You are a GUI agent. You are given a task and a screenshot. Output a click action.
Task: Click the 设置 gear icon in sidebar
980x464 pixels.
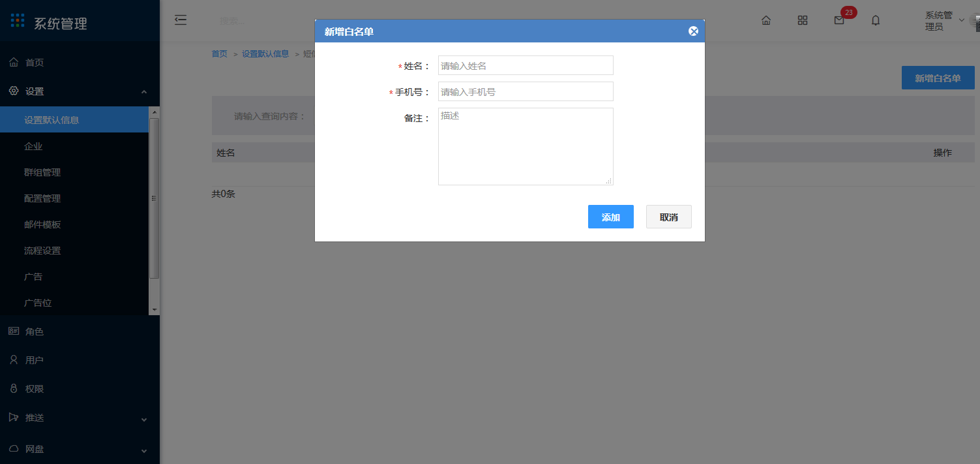[14, 91]
